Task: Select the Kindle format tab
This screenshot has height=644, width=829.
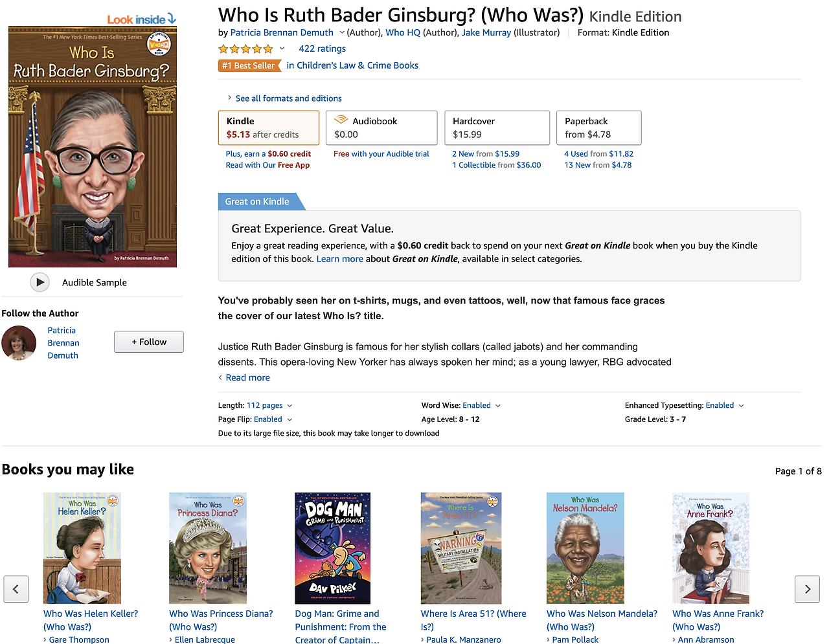Action: point(269,128)
